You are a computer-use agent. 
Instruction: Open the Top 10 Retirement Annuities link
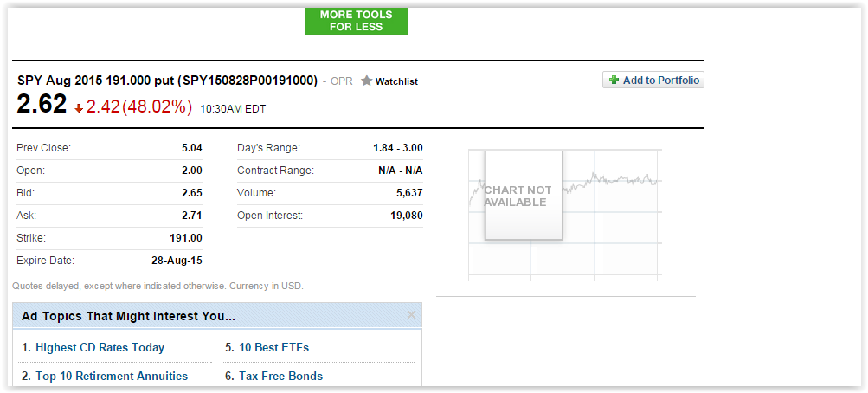[112, 376]
